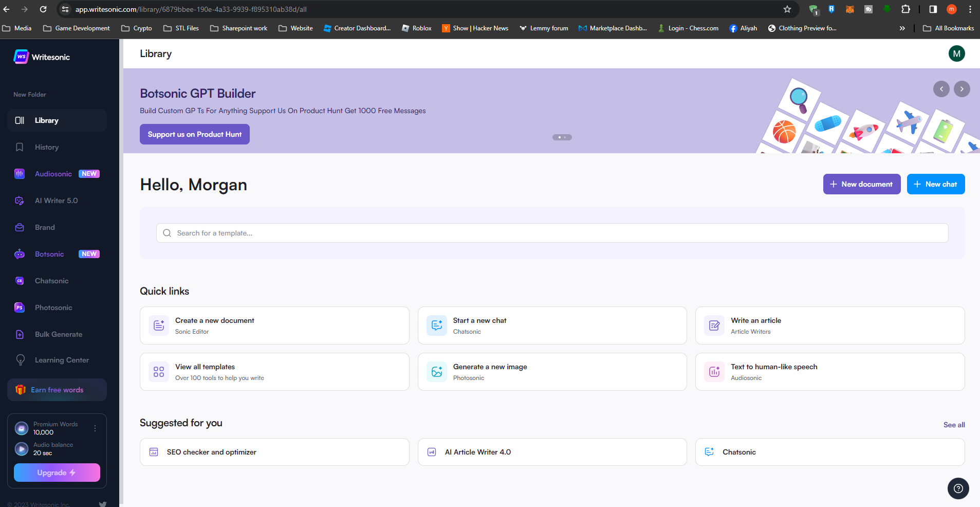Click the template search field
The width and height of the screenshot is (980, 507).
pyautogui.click(x=552, y=233)
